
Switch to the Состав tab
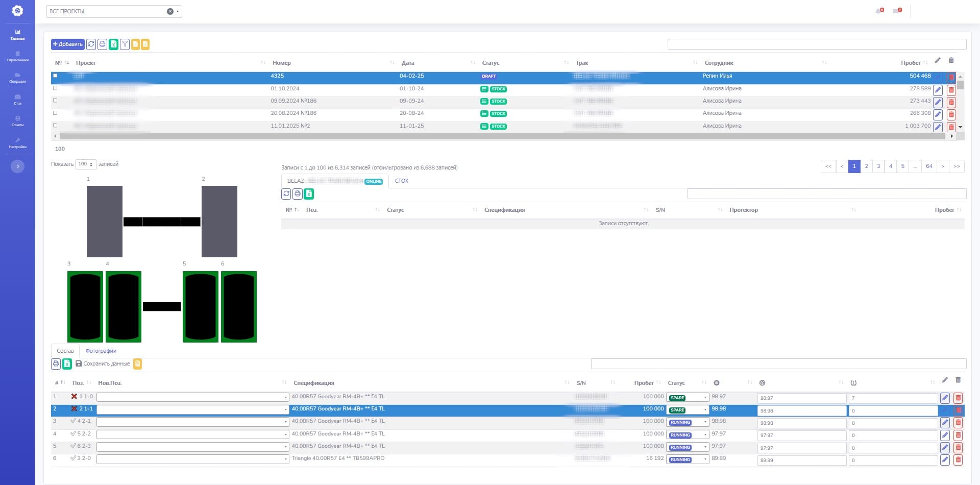click(x=65, y=351)
